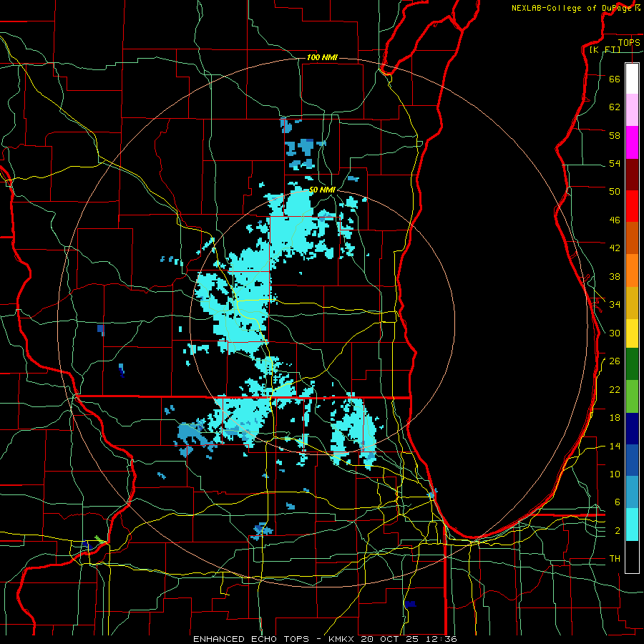644x644 pixels.
Task: Click the 6 value on the legend scale
Action: 618,502
